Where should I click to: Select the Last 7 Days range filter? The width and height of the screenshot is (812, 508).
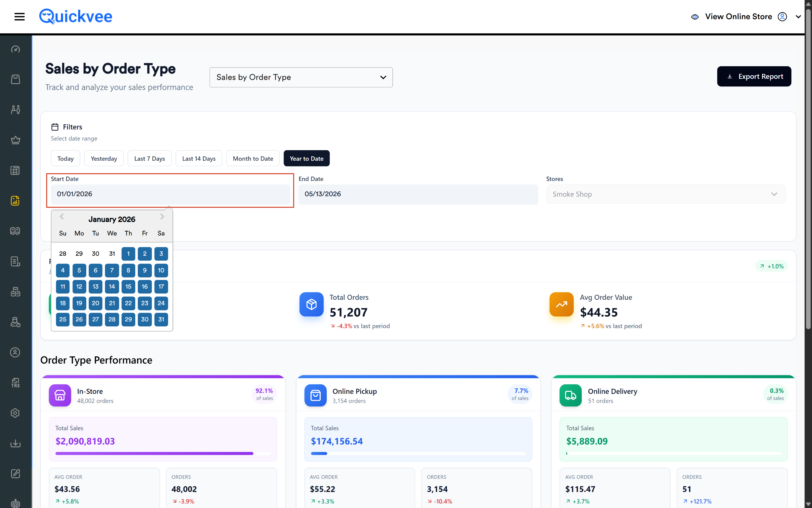pyautogui.click(x=149, y=158)
